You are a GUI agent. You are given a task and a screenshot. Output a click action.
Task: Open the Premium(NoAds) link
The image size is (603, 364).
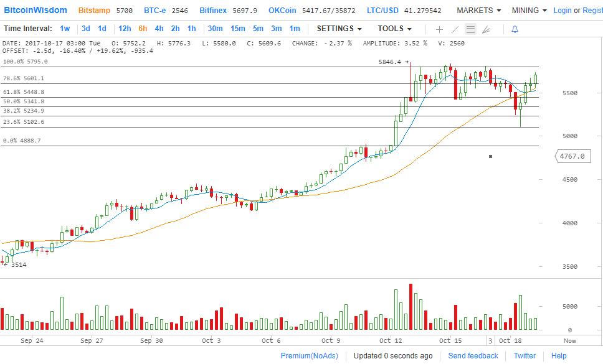tap(309, 356)
